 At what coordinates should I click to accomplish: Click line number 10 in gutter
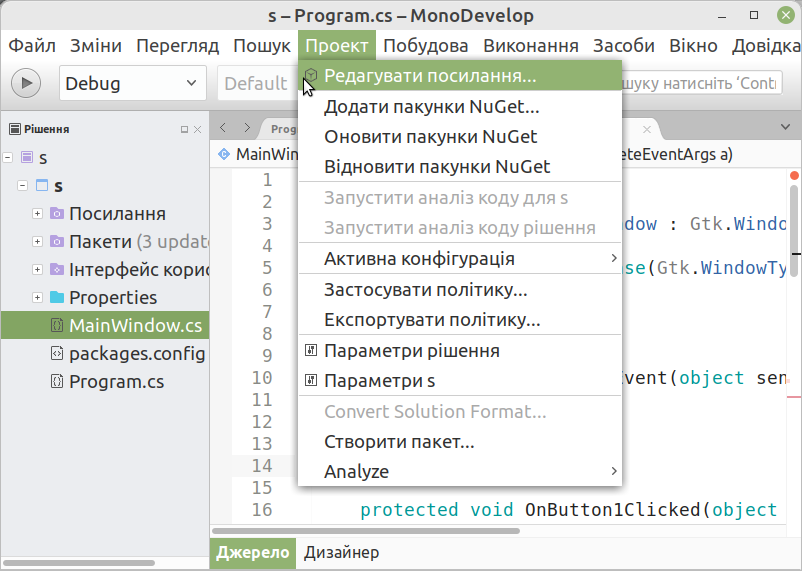[x=262, y=378]
